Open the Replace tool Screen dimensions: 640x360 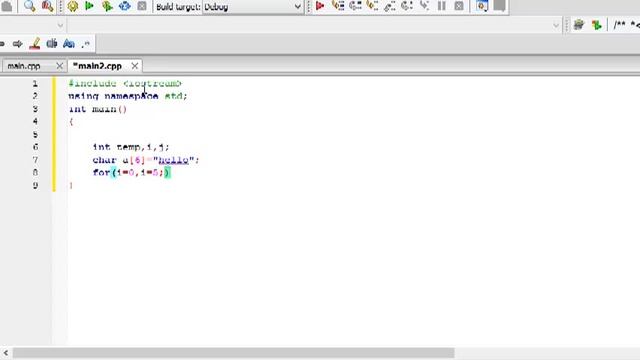pyautogui.click(x=47, y=6)
